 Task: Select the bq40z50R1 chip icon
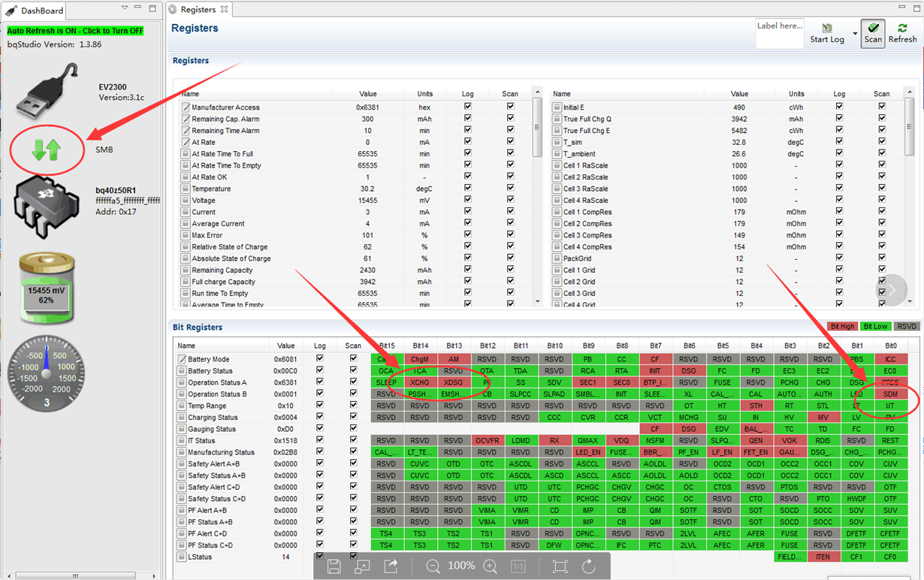click(47, 208)
